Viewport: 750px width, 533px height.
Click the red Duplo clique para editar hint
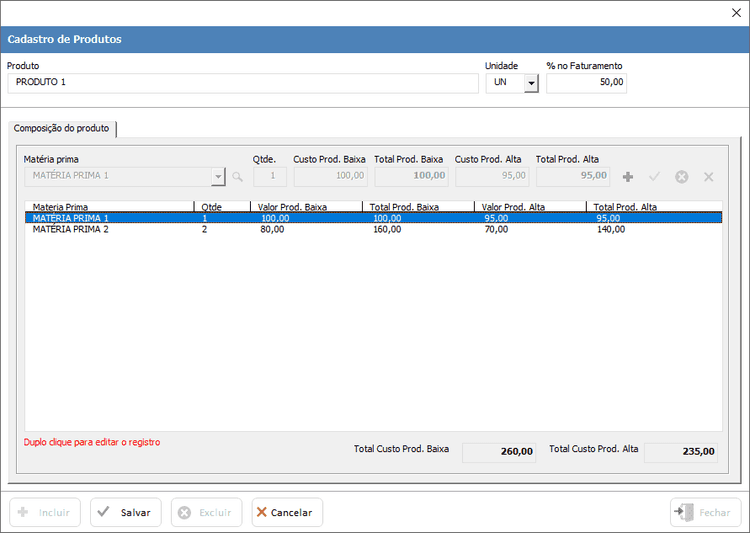(92, 442)
